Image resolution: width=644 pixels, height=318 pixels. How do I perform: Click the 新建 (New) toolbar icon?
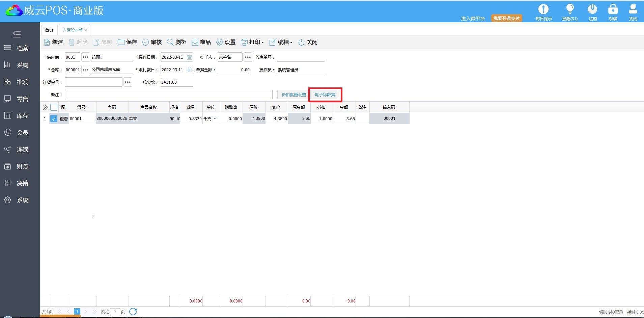click(x=47, y=42)
